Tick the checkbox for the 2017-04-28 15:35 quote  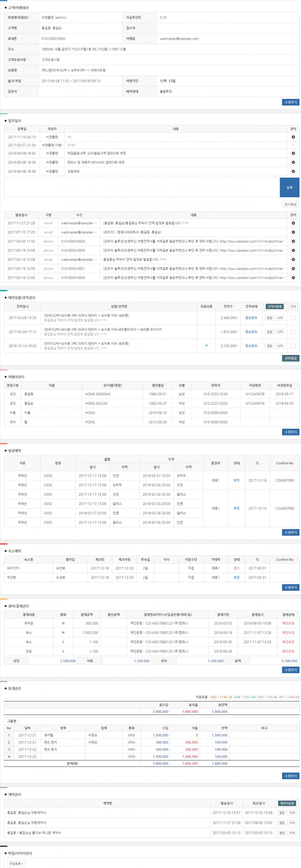tap(293, 318)
